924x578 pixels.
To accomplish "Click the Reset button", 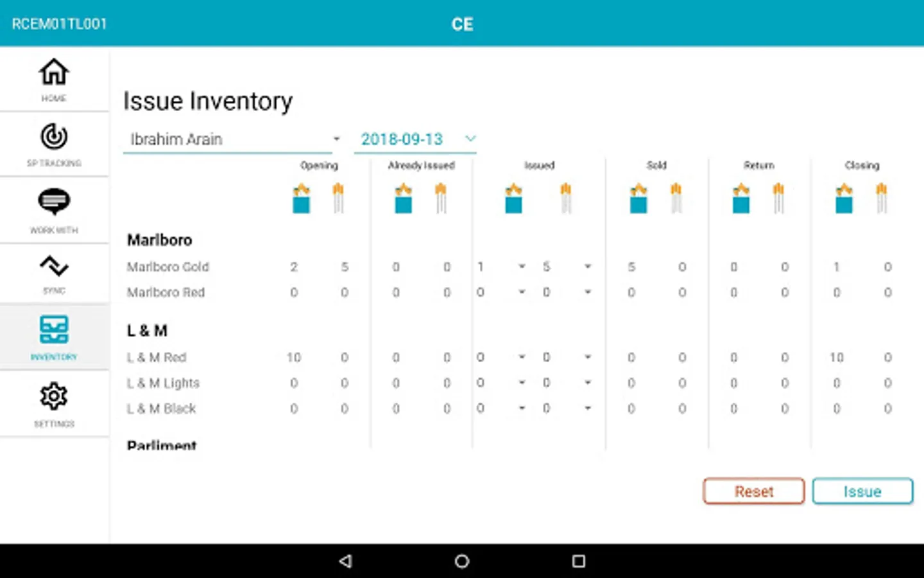I will click(754, 491).
